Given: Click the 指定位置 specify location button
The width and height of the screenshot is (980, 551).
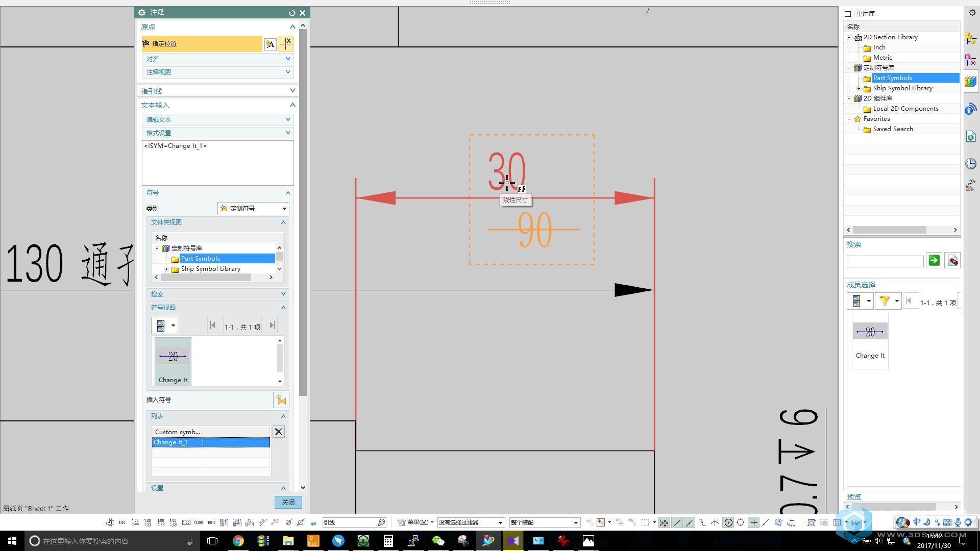Looking at the screenshot, I should [x=202, y=43].
